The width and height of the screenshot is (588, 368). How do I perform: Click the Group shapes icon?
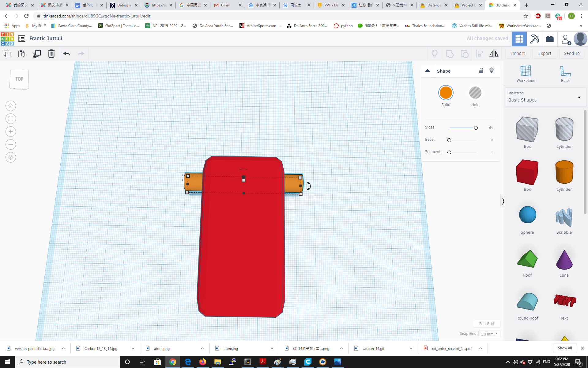click(x=450, y=54)
